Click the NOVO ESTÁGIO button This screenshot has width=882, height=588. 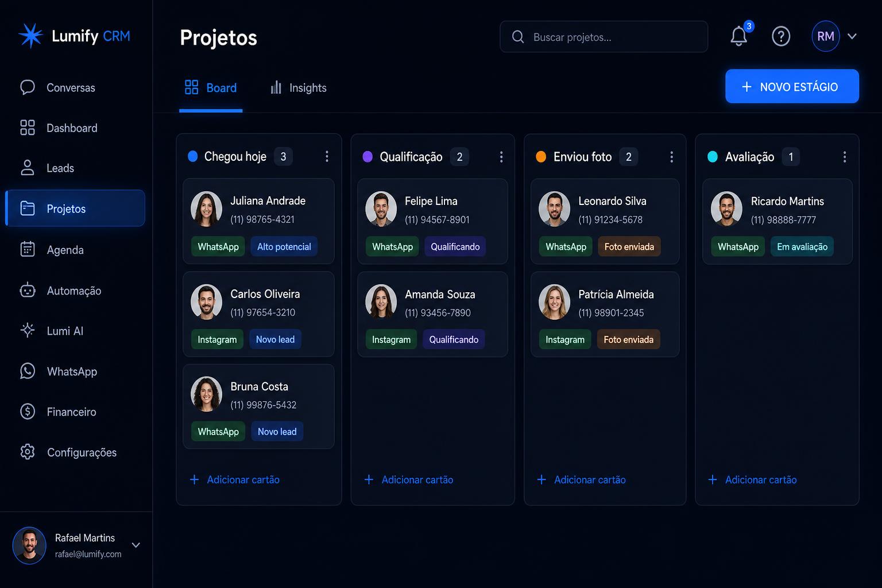tap(792, 87)
